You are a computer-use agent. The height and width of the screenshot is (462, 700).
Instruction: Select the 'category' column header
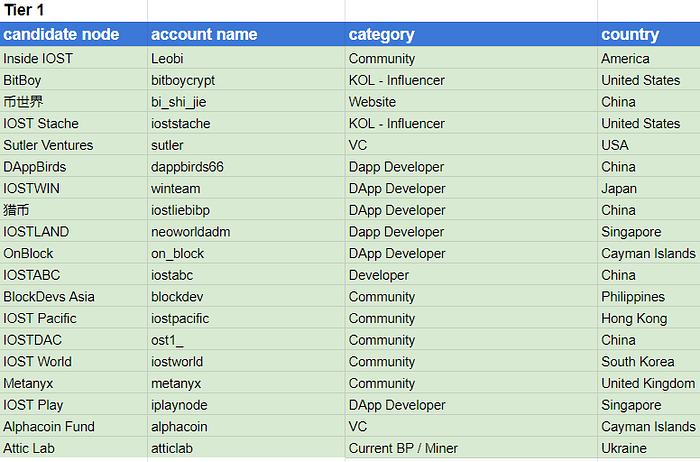(x=471, y=34)
